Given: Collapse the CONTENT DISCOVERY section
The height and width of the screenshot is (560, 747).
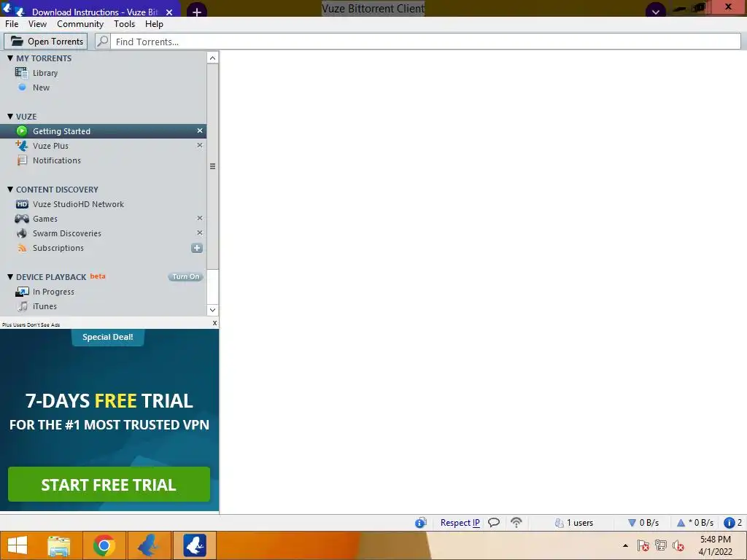Looking at the screenshot, I should point(10,189).
